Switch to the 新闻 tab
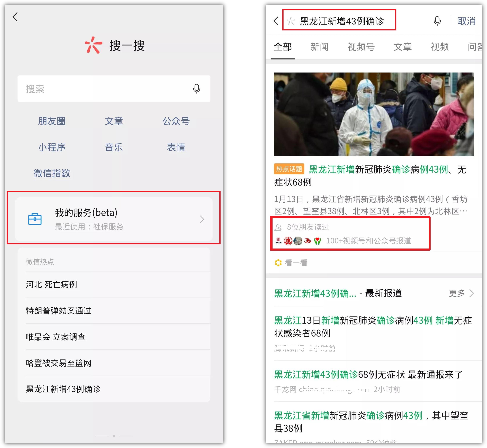Viewport: 487px width, 448px height. pos(319,47)
